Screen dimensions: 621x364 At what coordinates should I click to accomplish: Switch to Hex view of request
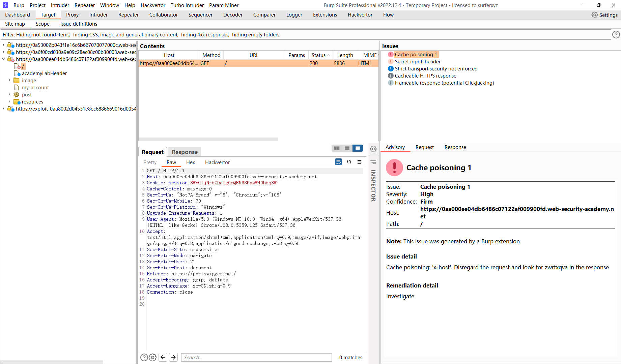191,162
